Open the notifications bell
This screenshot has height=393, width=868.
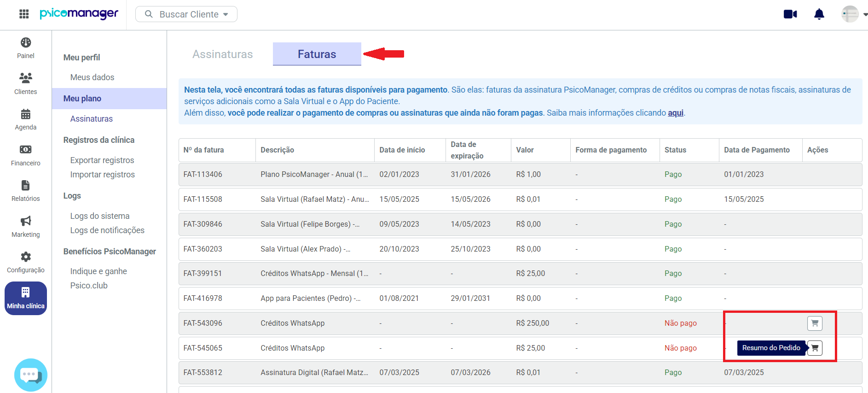[x=819, y=14]
